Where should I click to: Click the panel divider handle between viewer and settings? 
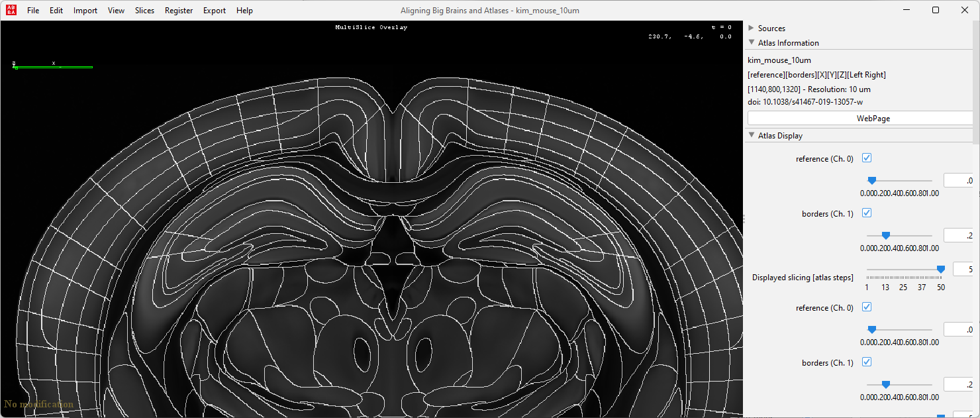[744, 217]
